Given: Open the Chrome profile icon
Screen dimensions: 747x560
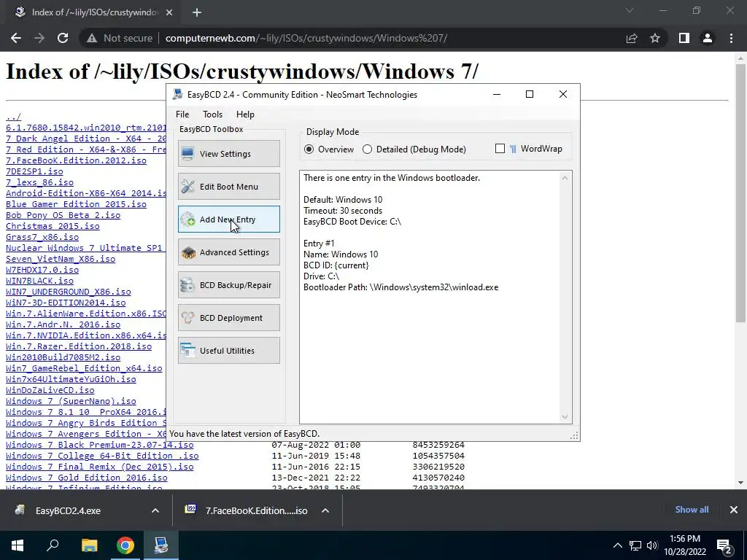Looking at the screenshot, I should pyautogui.click(x=708, y=38).
